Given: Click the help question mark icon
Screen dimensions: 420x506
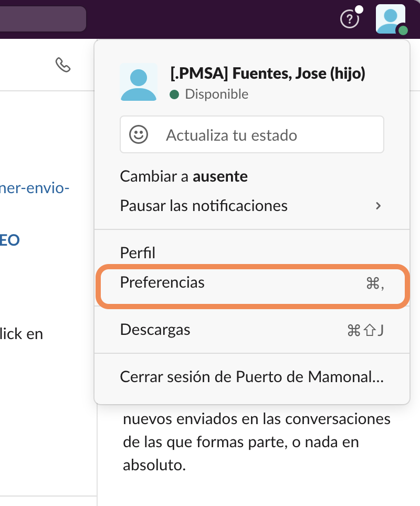Looking at the screenshot, I should pyautogui.click(x=349, y=19).
